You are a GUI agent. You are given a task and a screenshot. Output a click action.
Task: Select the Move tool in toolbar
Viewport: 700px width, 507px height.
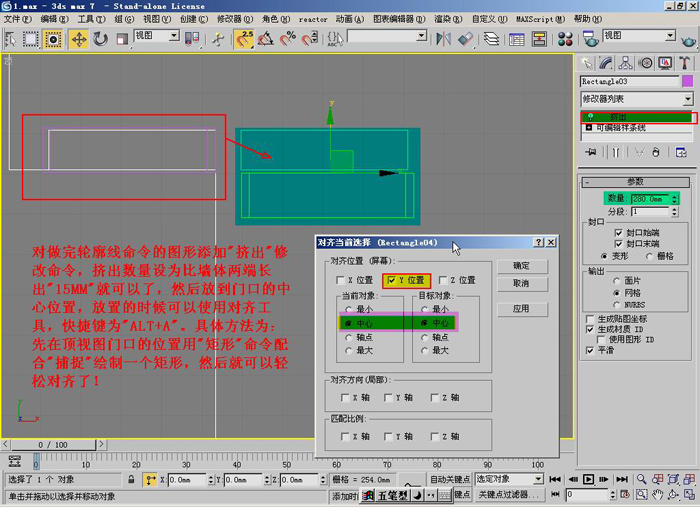(x=79, y=39)
